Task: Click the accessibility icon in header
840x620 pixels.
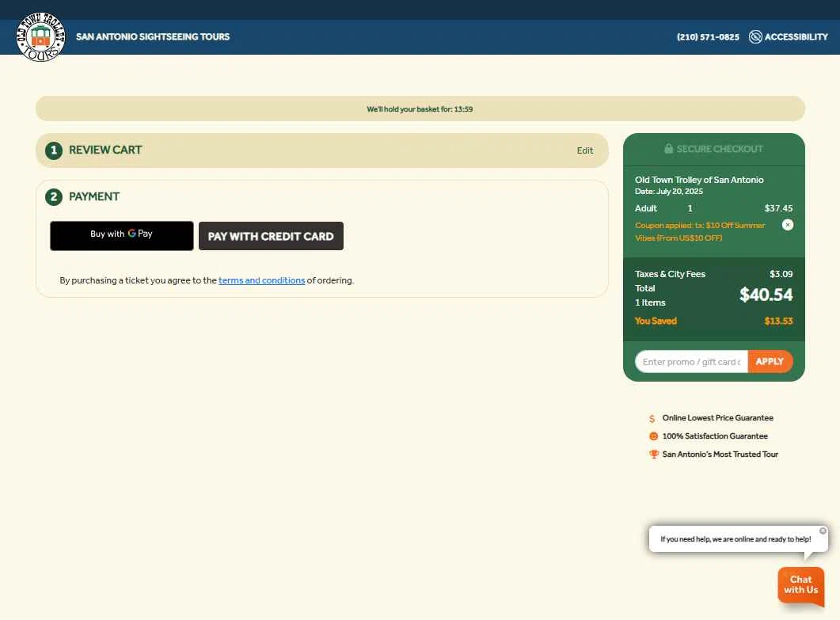Action: click(755, 36)
